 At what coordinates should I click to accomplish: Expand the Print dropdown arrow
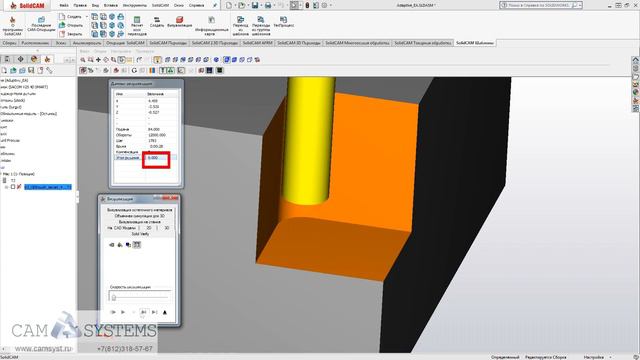point(273,5)
